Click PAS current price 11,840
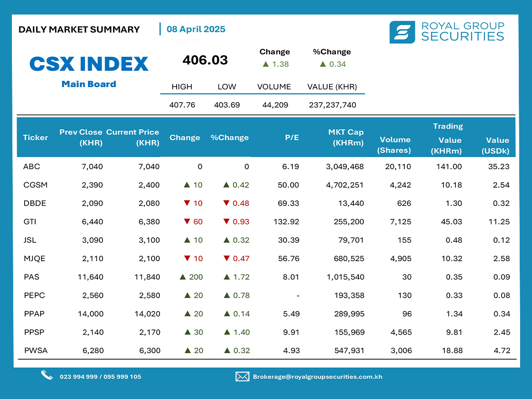 (147, 277)
